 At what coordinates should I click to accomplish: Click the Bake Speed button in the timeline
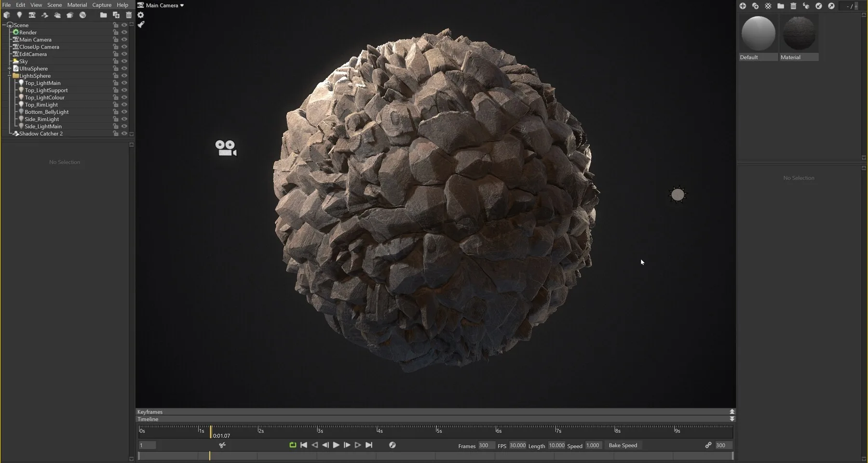pyautogui.click(x=623, y=445)
